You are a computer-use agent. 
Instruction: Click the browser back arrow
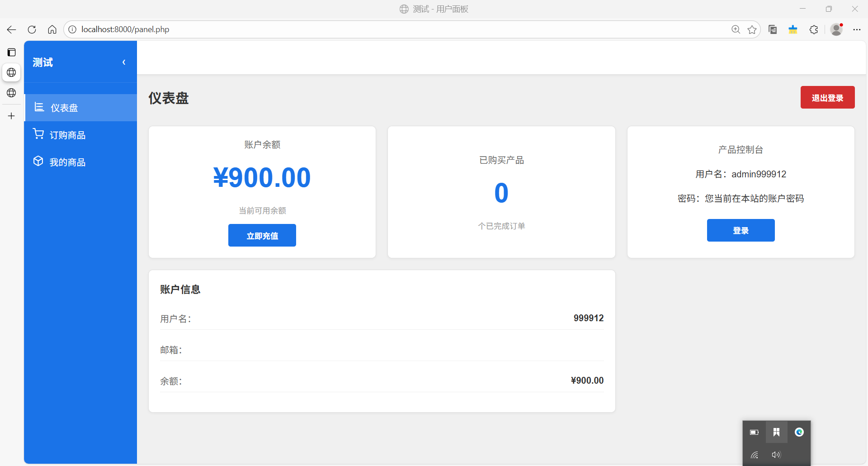[x=11, y=30]
